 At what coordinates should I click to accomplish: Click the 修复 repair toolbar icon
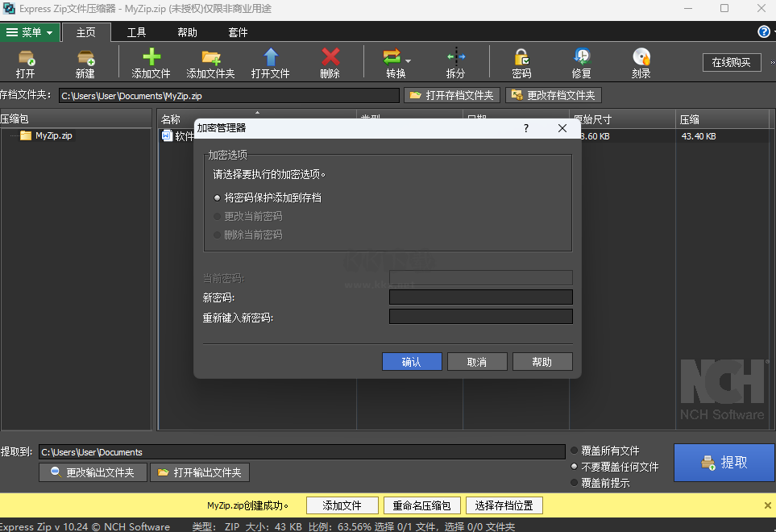(582, 62)
